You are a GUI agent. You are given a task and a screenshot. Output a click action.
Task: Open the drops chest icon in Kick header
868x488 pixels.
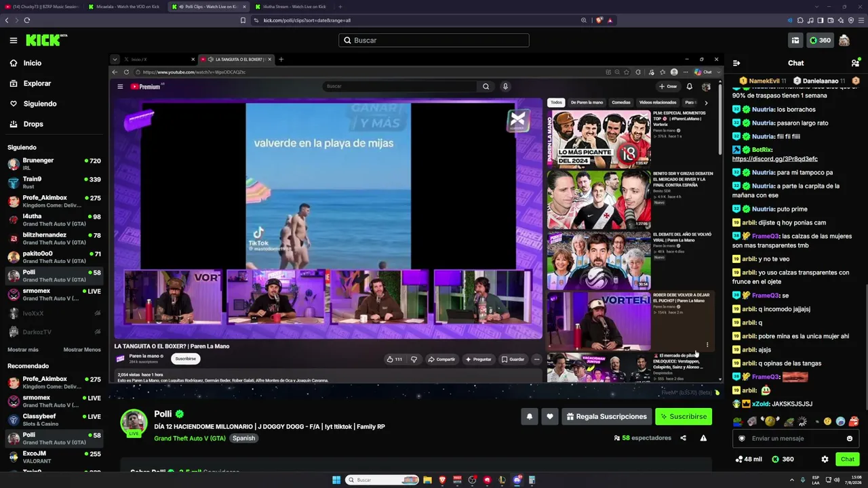click(x=795, y=41)
